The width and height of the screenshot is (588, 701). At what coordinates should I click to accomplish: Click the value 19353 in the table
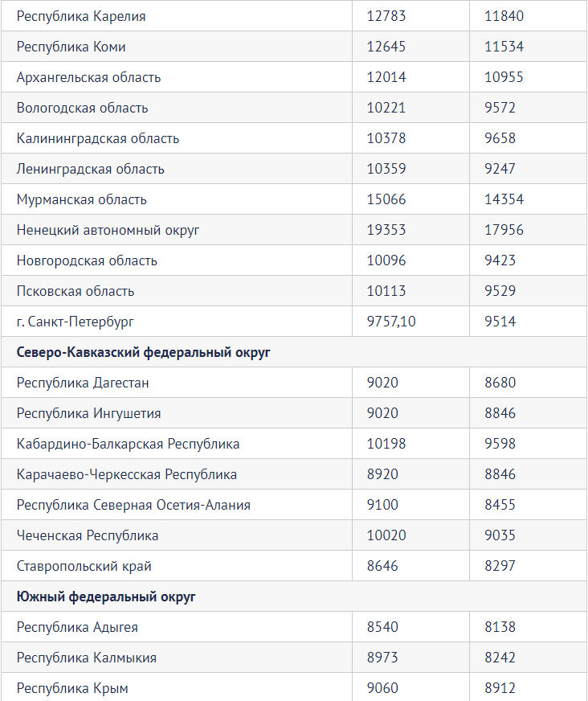[386, 230]
